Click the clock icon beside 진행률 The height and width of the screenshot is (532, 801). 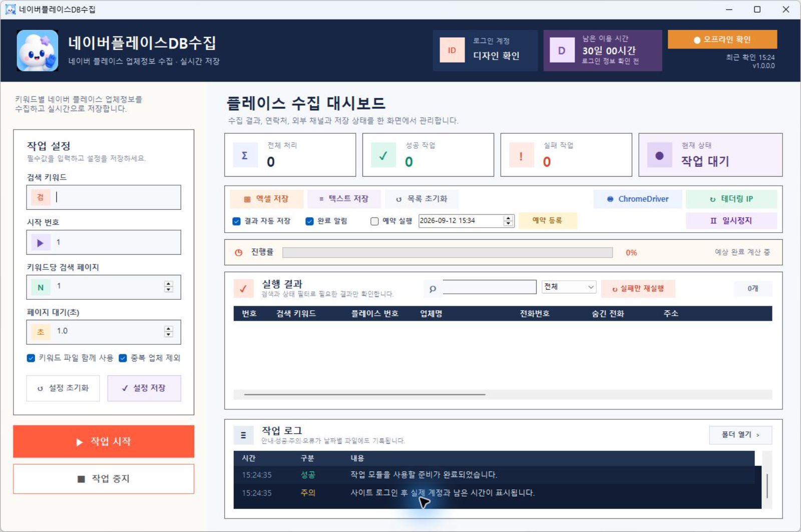click(x=239, y=253)
